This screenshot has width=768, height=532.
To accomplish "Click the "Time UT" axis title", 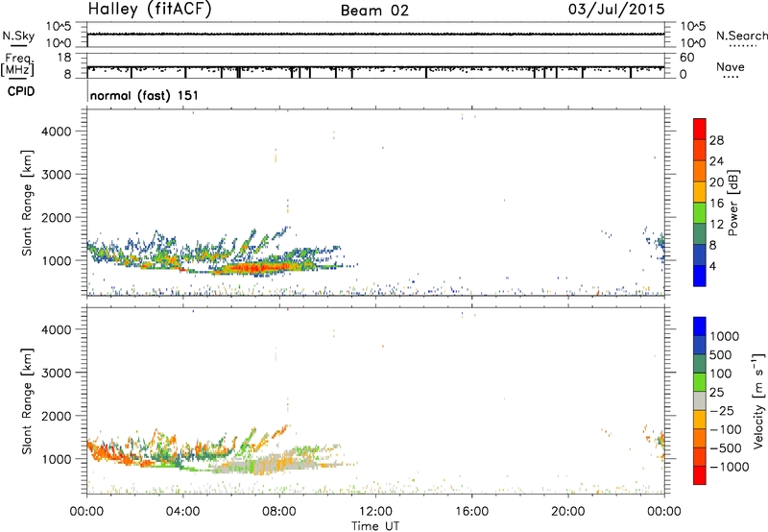I will click(x=375, y=526).
